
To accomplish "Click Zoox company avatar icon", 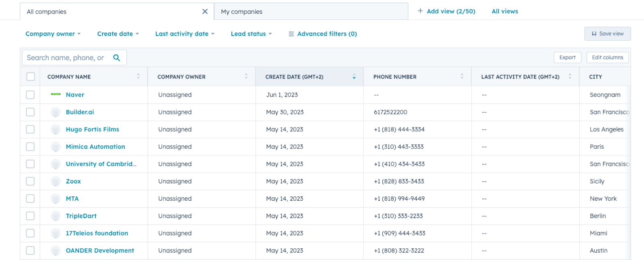I will [x=56, y=181].
